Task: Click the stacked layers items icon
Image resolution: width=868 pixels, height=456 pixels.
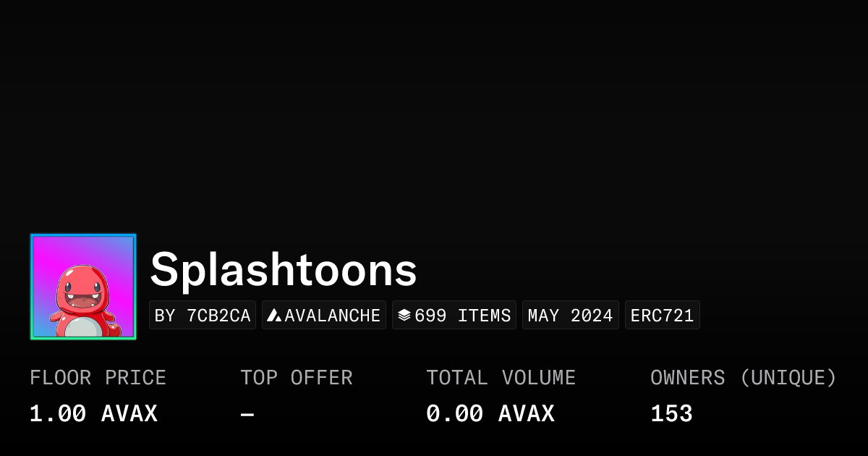Action: (x=404, y=316)
